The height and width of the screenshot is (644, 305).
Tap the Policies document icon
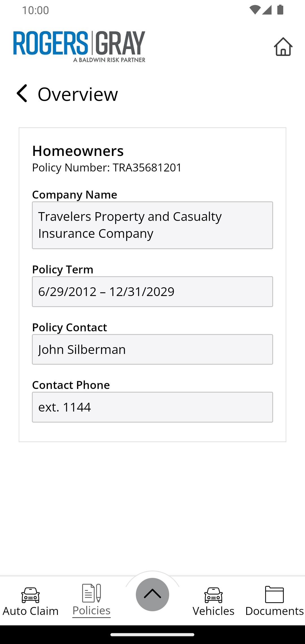coord(91,593)
